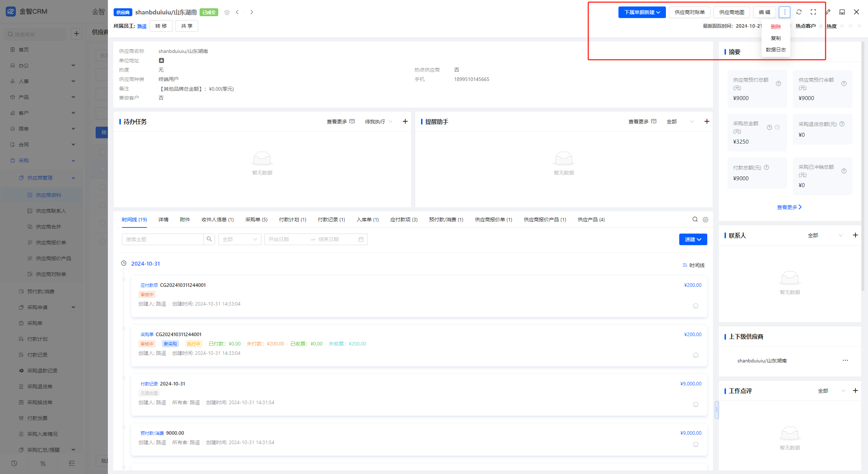Add a new 提醒助手 reminder with plus
The image size is (868, 474).
point(707,122)
